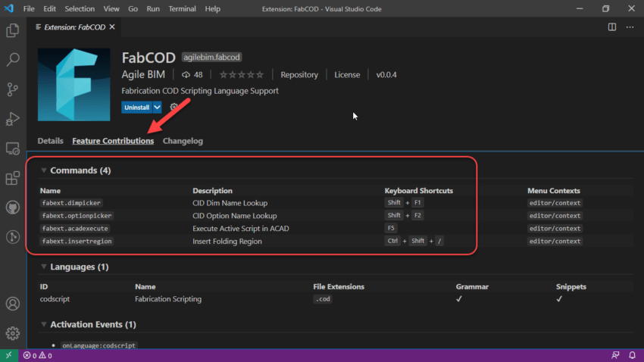Image resolution: width=644 pixels, height=362 pixels.
Task: Open the Extensions view
Action: [13, 178]
